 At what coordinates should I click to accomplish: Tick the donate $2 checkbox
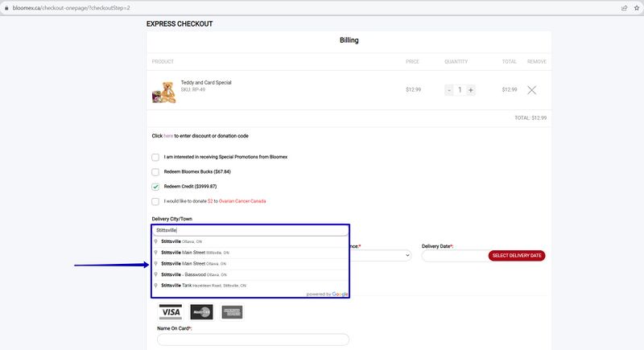pos(155,201)
